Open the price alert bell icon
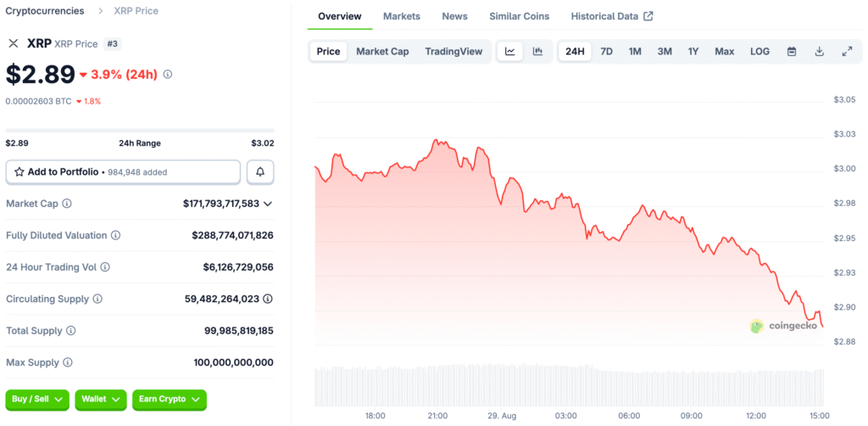The width and height of the screenshot is (868, 426). pyautogui.click(x=260, y=171)
